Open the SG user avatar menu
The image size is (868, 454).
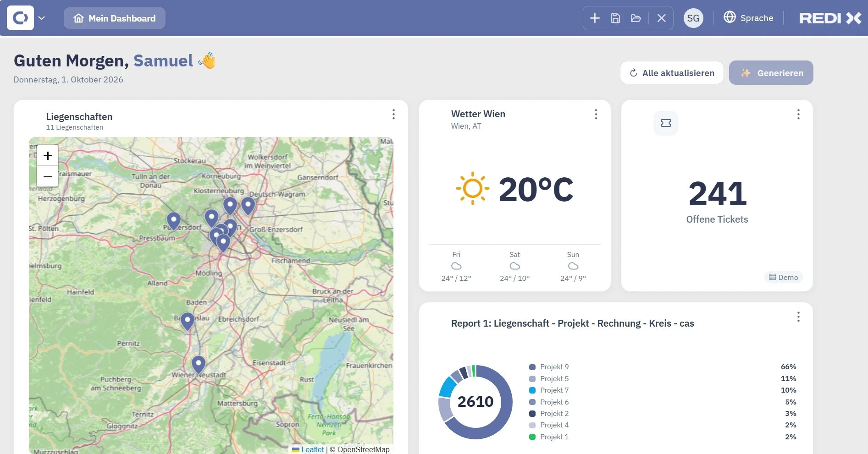693,18
